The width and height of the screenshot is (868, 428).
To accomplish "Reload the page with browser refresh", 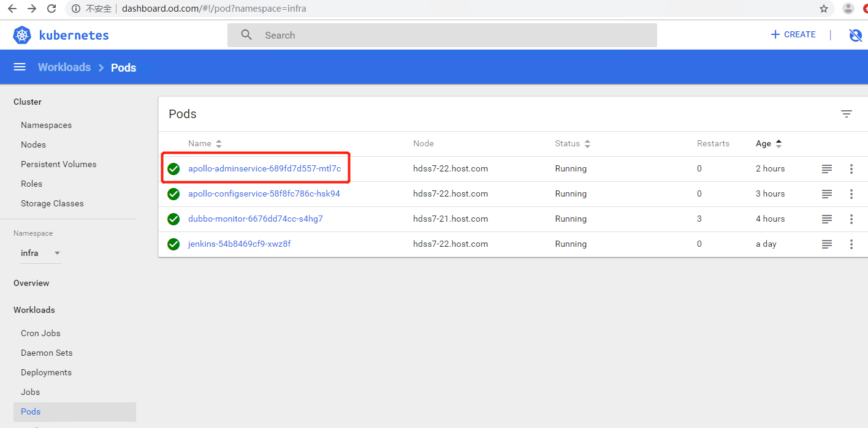I will (51, 9).
